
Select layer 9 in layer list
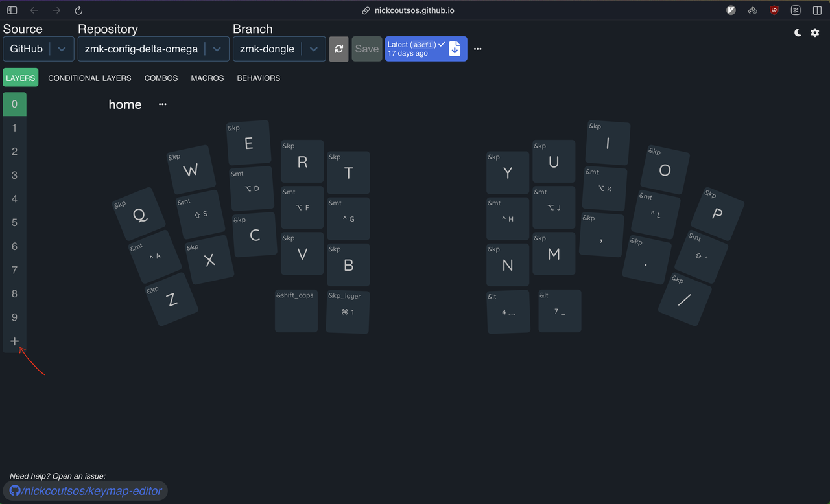pos(15,317)
